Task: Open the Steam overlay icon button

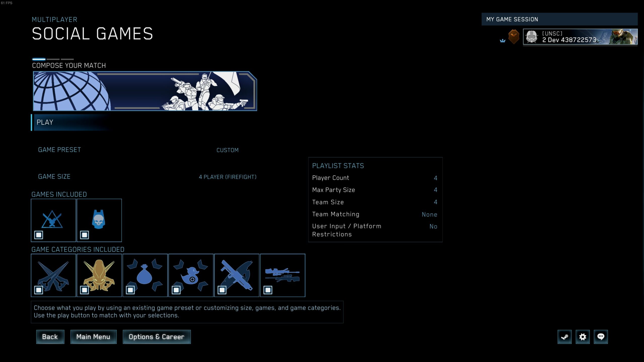Action: pyautogui.click(x=565, y=337)
